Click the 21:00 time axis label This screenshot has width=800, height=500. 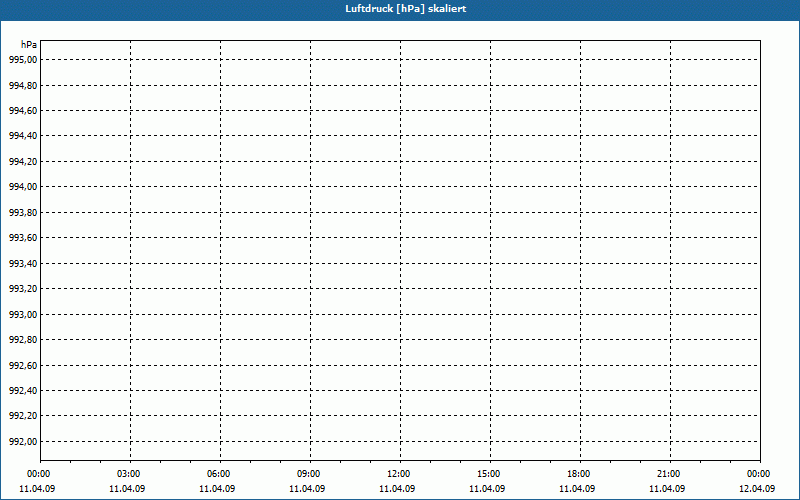tap(669, 474)
